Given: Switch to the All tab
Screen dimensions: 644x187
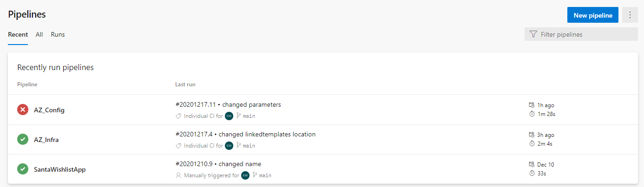Looking at the screenshot, I should [x=39, y=34].
